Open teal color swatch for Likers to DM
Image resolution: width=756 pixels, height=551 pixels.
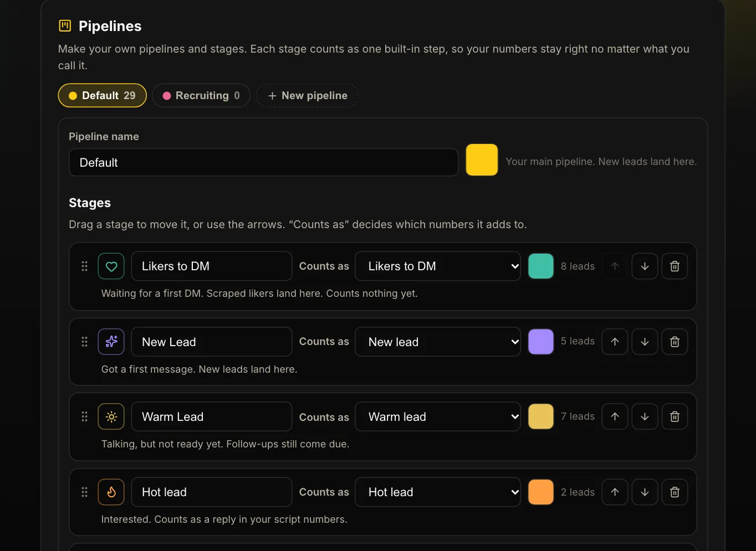pos(541,266)
